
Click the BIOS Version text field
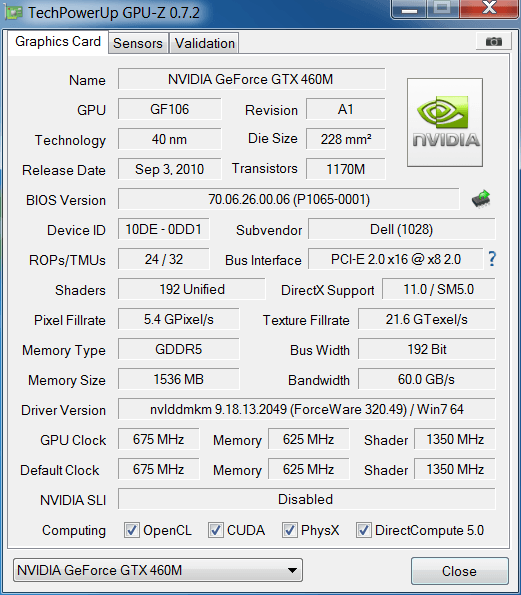[289, 199]
